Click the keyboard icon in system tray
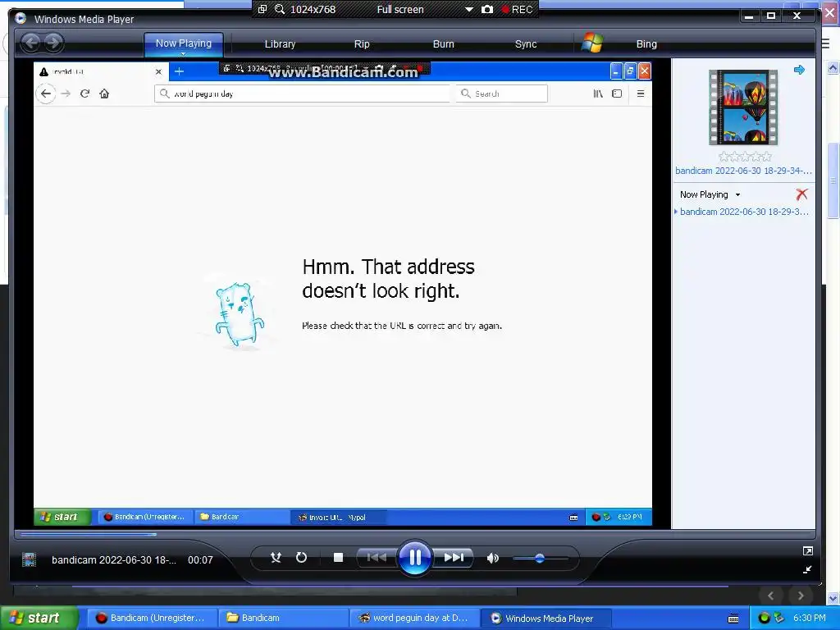This screenshot has height=630, width=840. point(733,619)
